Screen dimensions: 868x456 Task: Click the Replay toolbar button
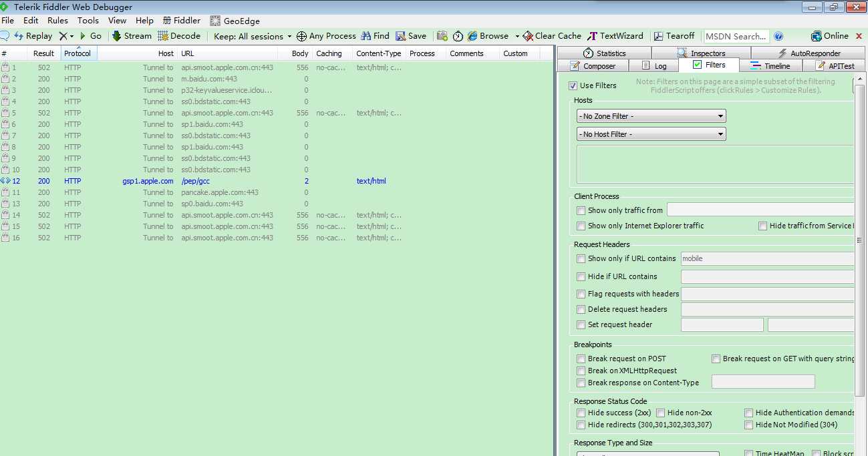click(x=33, y=36)
